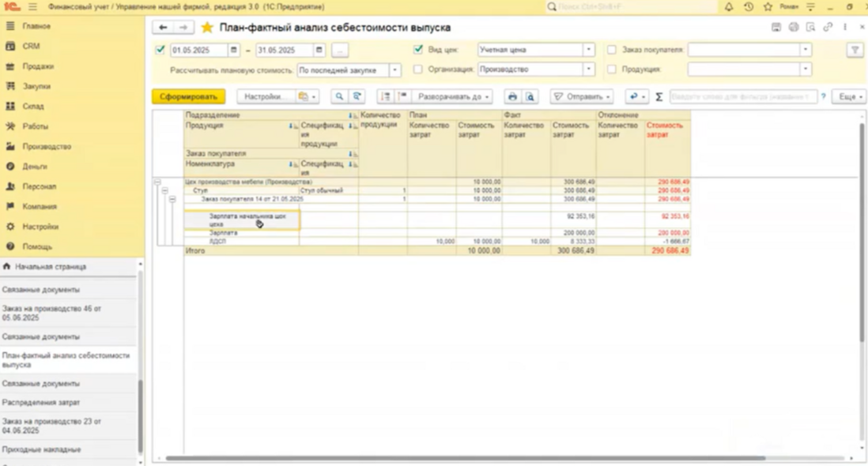
Task: Click the magnifier search icon in toolbar
Action: tap(339, 96)
